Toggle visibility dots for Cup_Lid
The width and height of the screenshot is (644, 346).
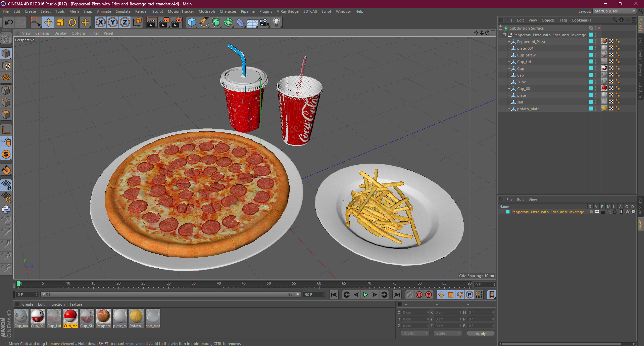pos(596,61)
